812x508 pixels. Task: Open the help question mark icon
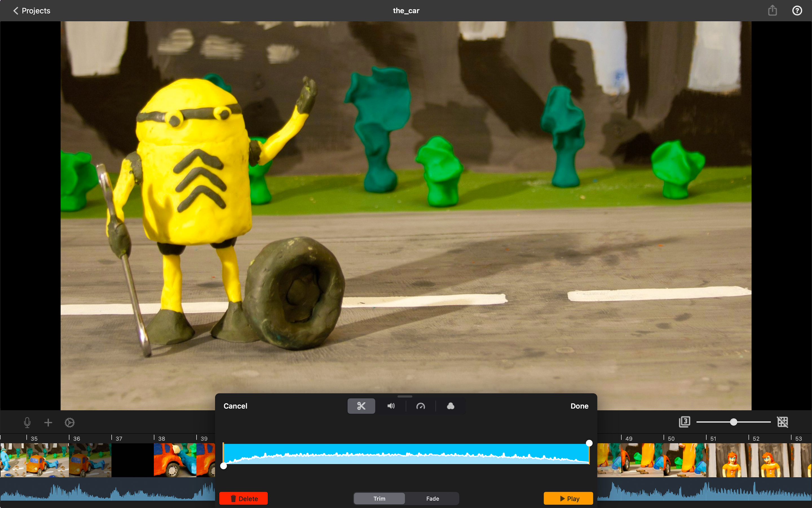pyautogui.click(x=797, y=11)
